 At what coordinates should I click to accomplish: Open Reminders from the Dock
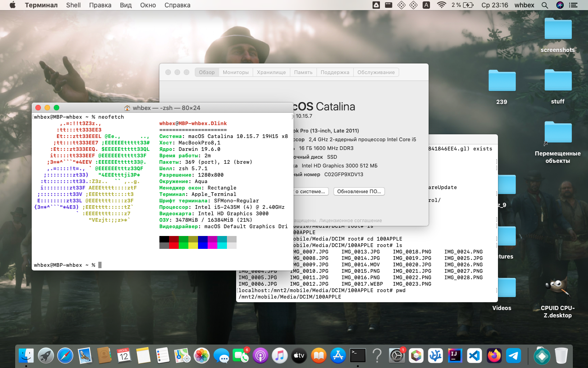coord(163,356)
